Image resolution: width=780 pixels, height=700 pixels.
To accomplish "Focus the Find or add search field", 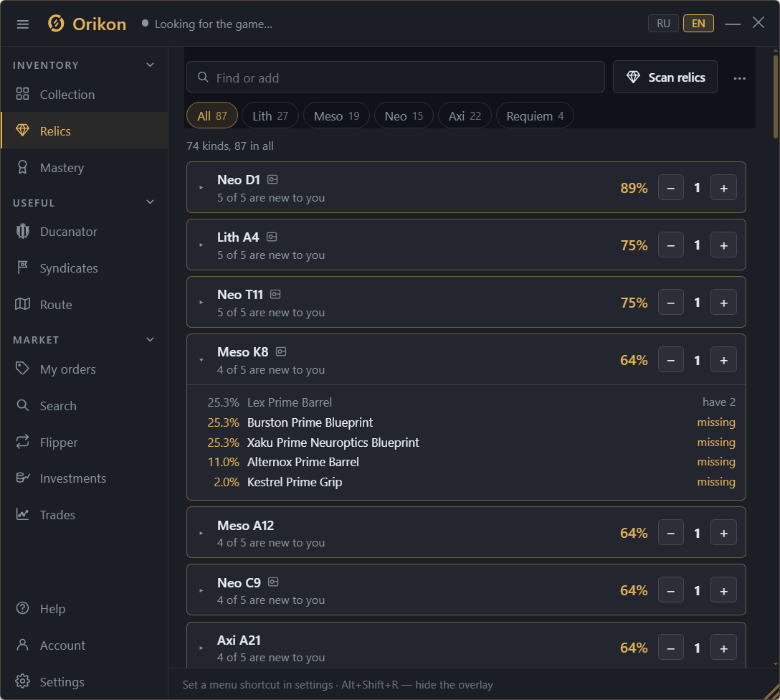I will (x=396, y=77).
